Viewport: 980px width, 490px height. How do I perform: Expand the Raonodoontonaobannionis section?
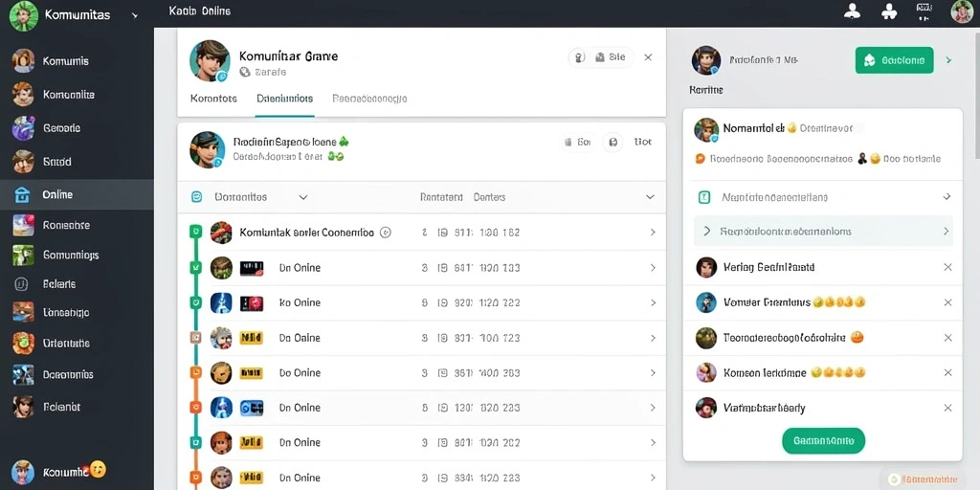pos(823,232)
